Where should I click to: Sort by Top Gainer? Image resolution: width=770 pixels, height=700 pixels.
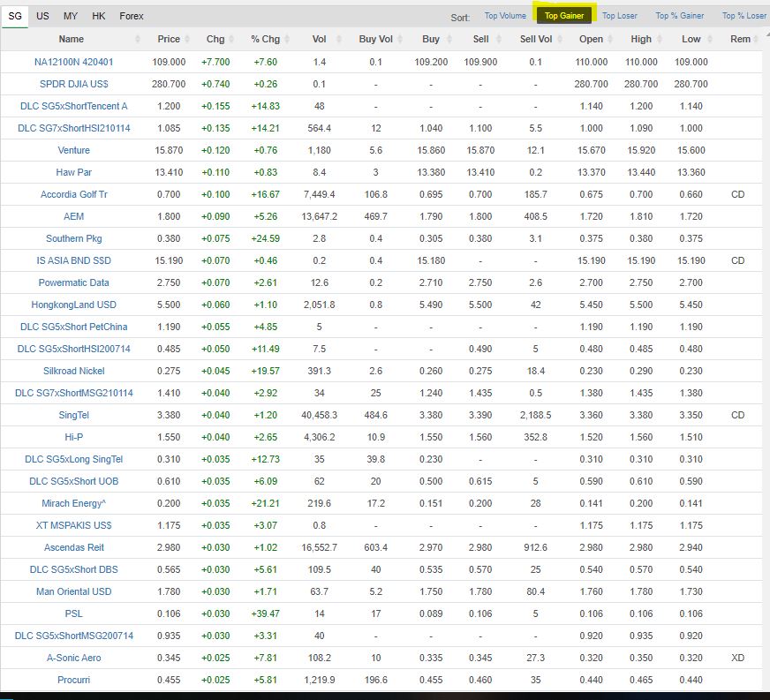tap(564, 16)
